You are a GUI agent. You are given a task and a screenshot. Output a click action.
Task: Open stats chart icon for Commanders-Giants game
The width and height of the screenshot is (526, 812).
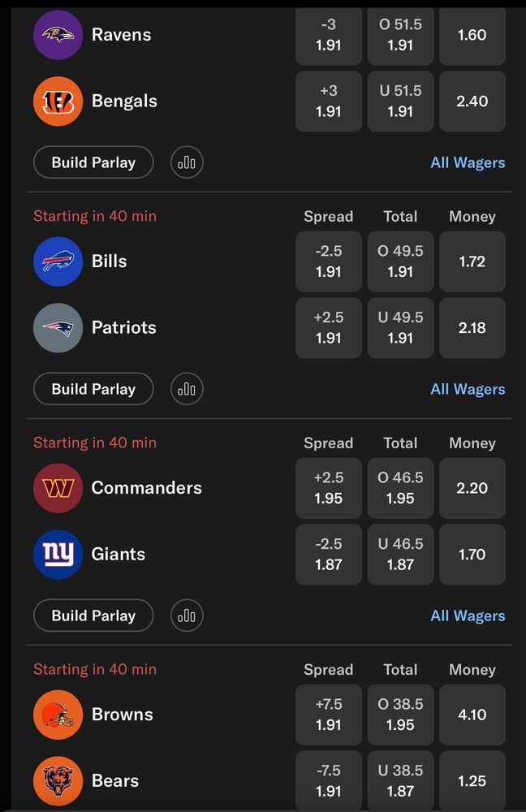[x=187, y=615]
